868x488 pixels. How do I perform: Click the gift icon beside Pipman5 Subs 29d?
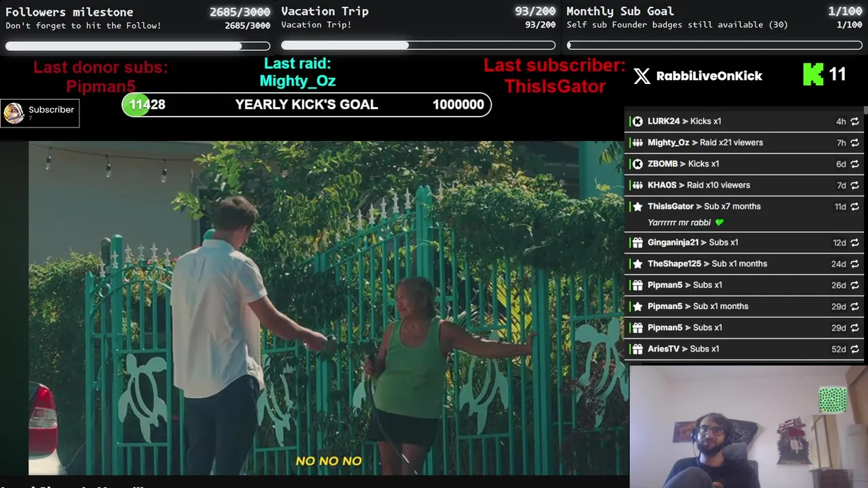pyautogui.click(x=637, y=328)
